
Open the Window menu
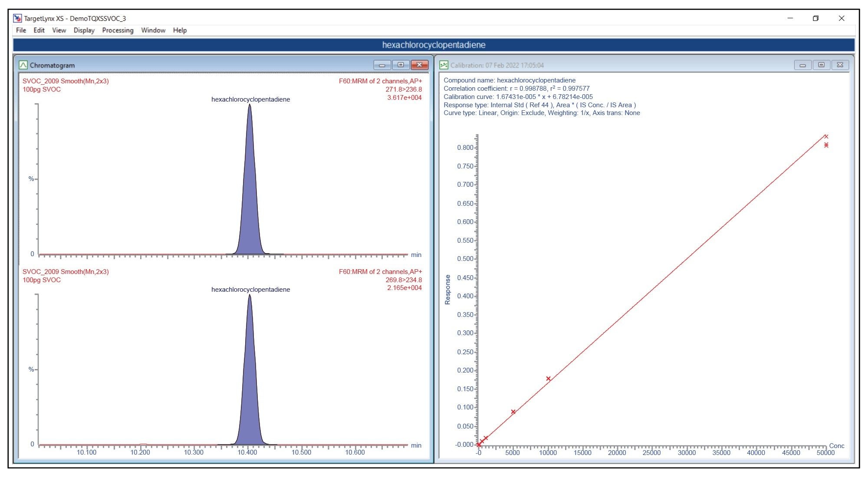click(x=153, y=30)
